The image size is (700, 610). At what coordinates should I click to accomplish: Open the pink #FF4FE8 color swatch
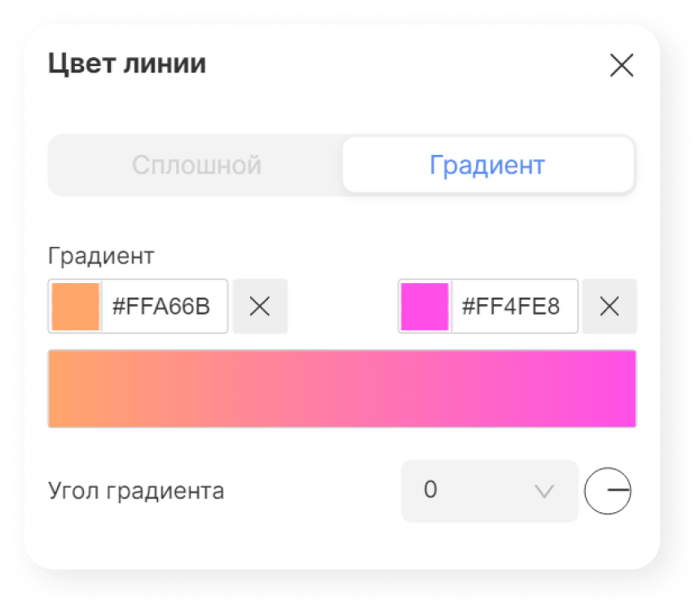(x=425, y=307)
